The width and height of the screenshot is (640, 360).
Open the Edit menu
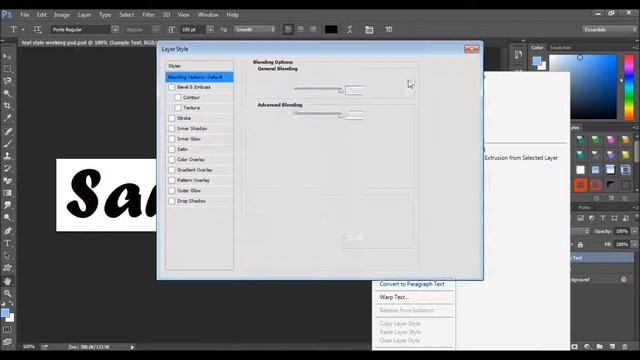pyautogui.click(x=42, y=15)
